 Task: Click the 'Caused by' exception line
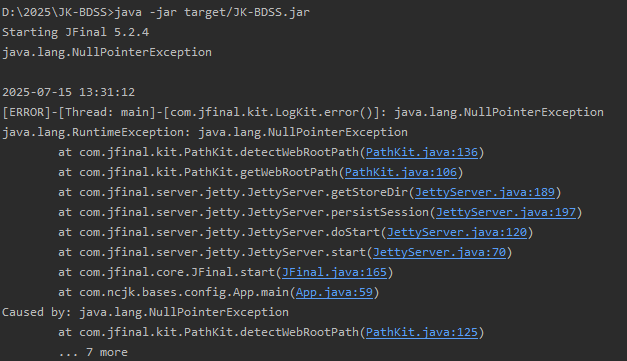point(145,312)
